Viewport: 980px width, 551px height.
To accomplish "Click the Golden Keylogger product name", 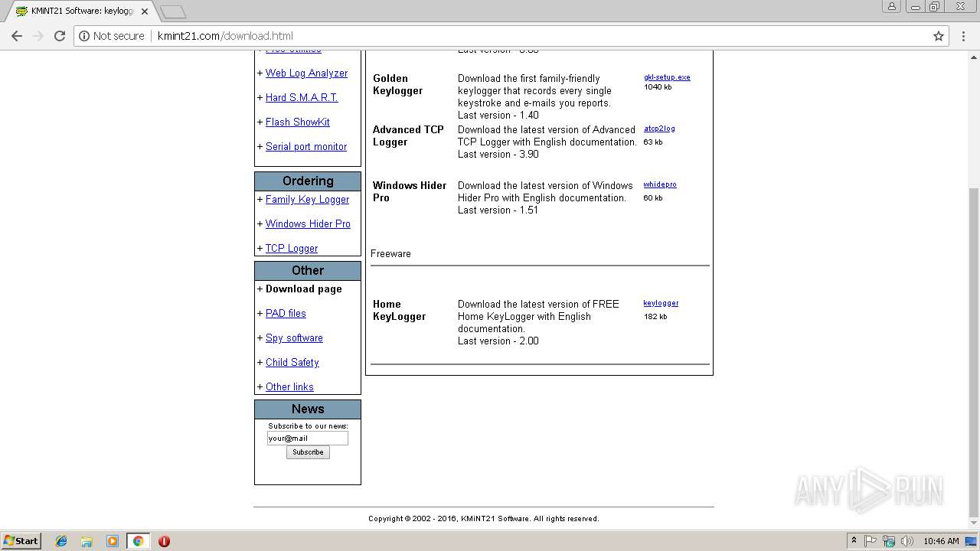I will (x=398, y=84).
